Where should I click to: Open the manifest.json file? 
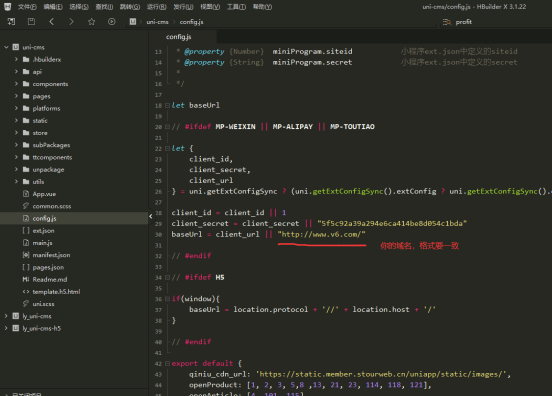click(51, 255)
